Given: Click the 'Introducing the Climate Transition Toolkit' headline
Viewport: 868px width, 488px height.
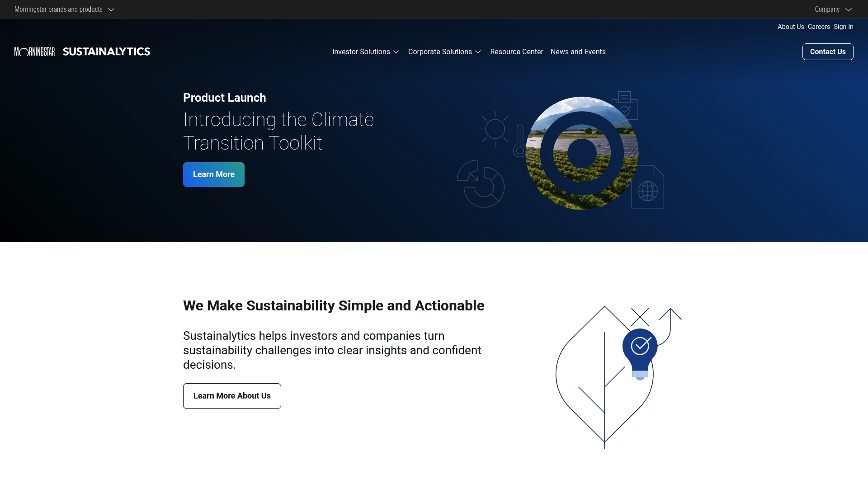Looking at the screenshot, I should 278,131.
